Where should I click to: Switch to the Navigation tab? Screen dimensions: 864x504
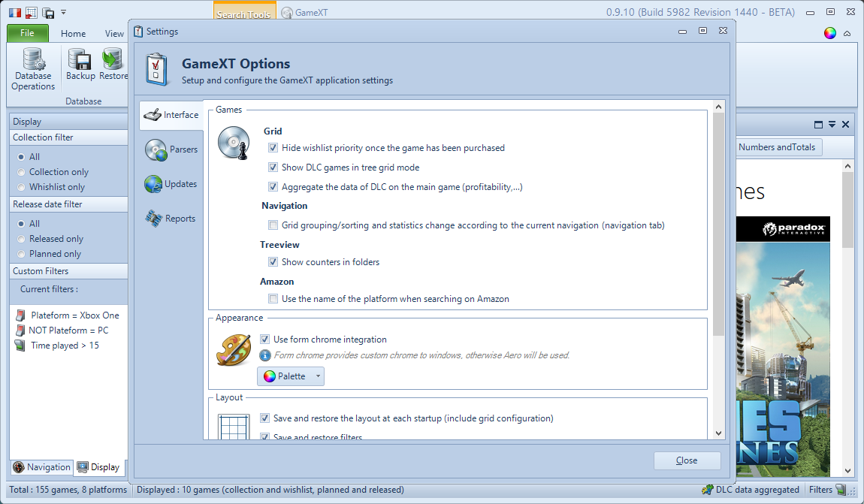click(x=41, y=467)
